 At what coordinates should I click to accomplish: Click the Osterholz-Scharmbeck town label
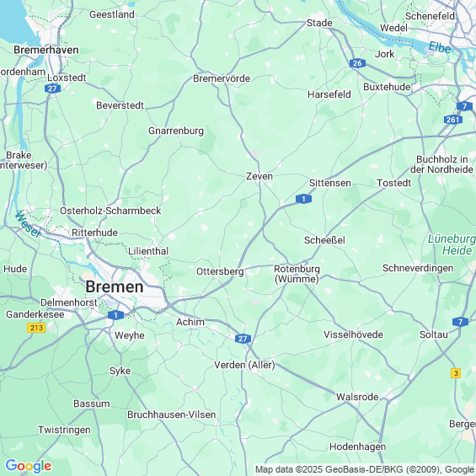110,211
